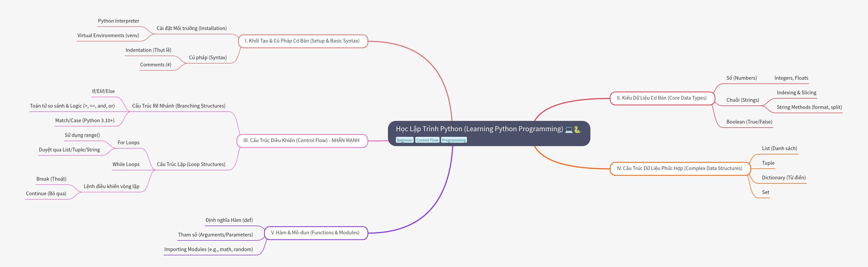This screenshot has width=868, height=267.
Task: Select the 'Programming' tag badge
Action: [454, 140]
